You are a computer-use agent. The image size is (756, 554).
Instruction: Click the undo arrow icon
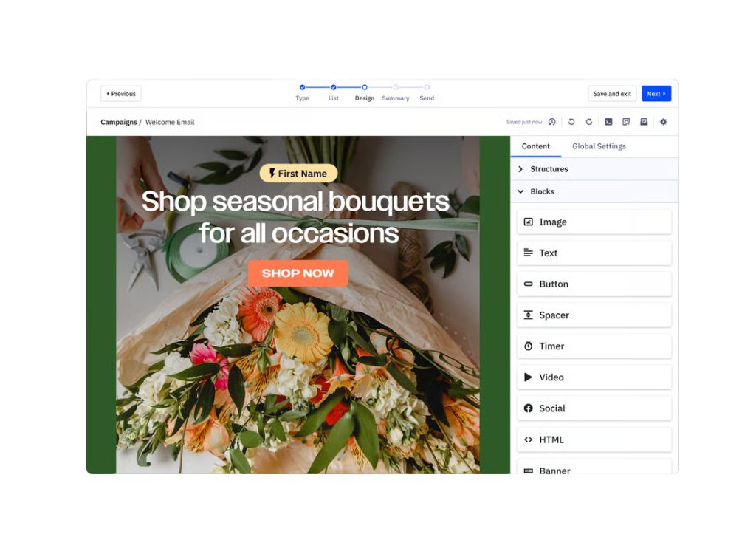(571, 122)
